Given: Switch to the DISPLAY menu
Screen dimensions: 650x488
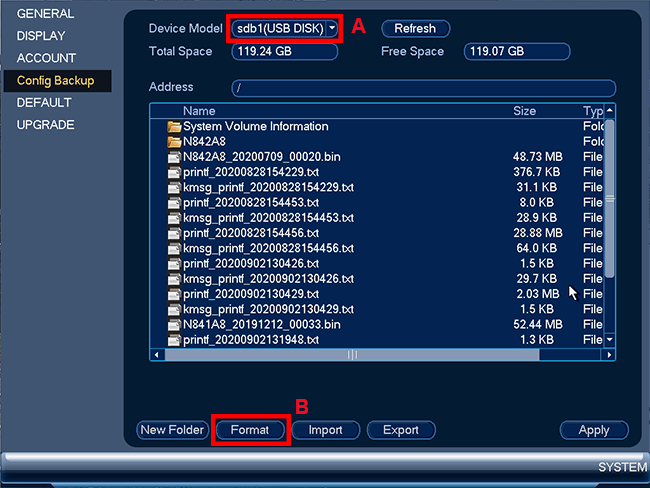Looking at the screenshot, I should 41,36.
